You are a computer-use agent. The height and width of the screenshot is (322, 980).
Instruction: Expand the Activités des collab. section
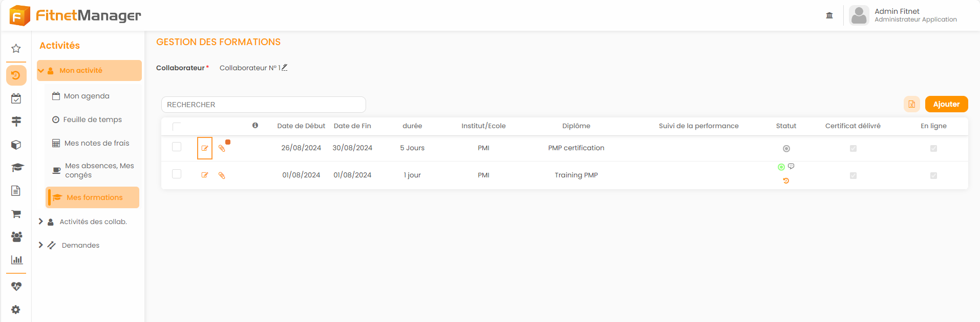coord(41,222)
